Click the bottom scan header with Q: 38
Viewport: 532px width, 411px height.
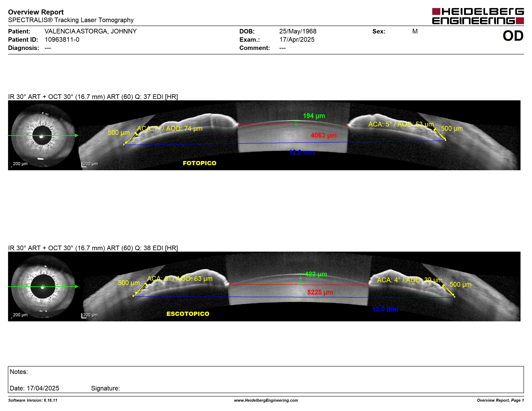point(93,248)
